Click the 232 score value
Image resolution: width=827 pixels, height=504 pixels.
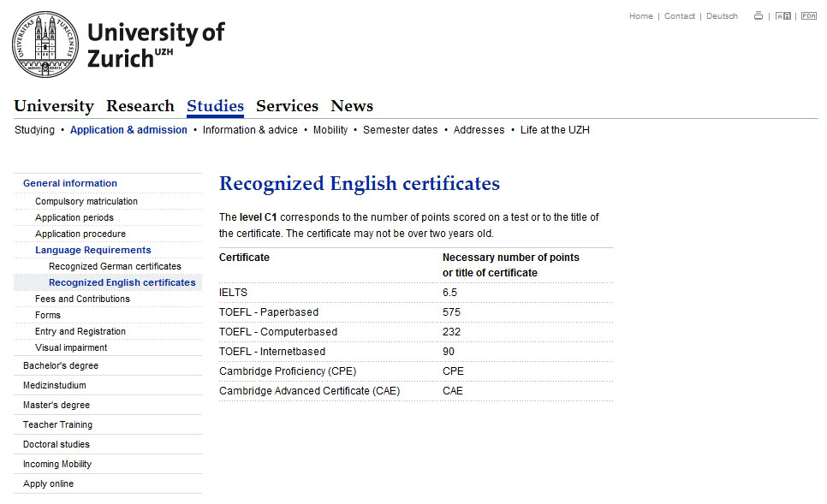pos(451,332)
